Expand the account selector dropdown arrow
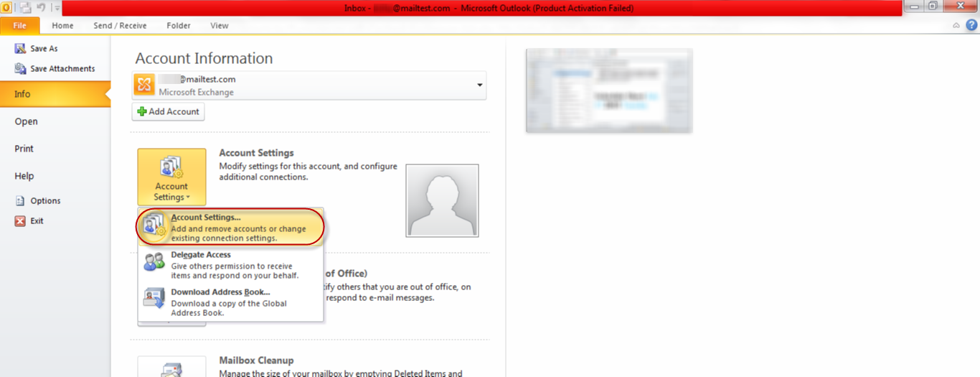The height and width of the screenshot is (377, 980). pos(479,85)
